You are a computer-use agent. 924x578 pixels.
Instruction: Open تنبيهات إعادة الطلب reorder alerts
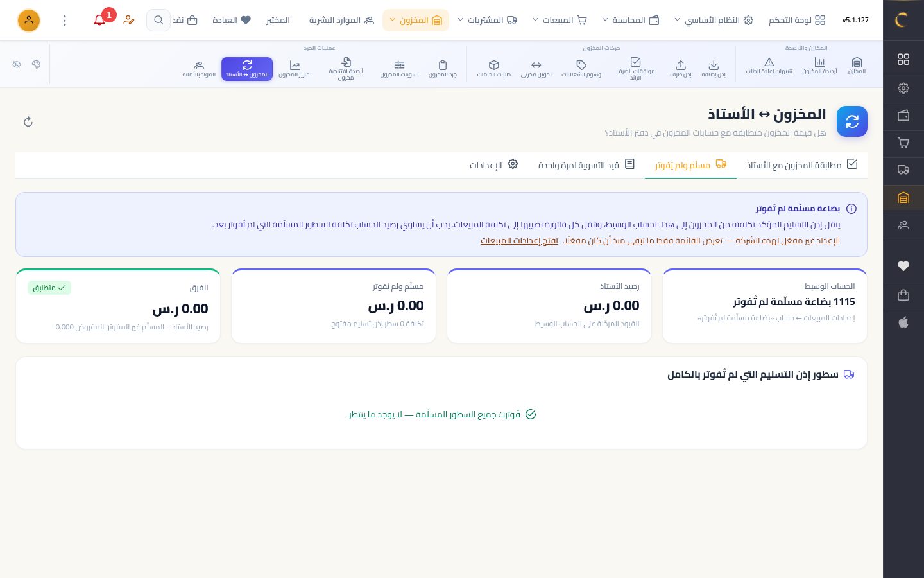click(x=769, y=66)
